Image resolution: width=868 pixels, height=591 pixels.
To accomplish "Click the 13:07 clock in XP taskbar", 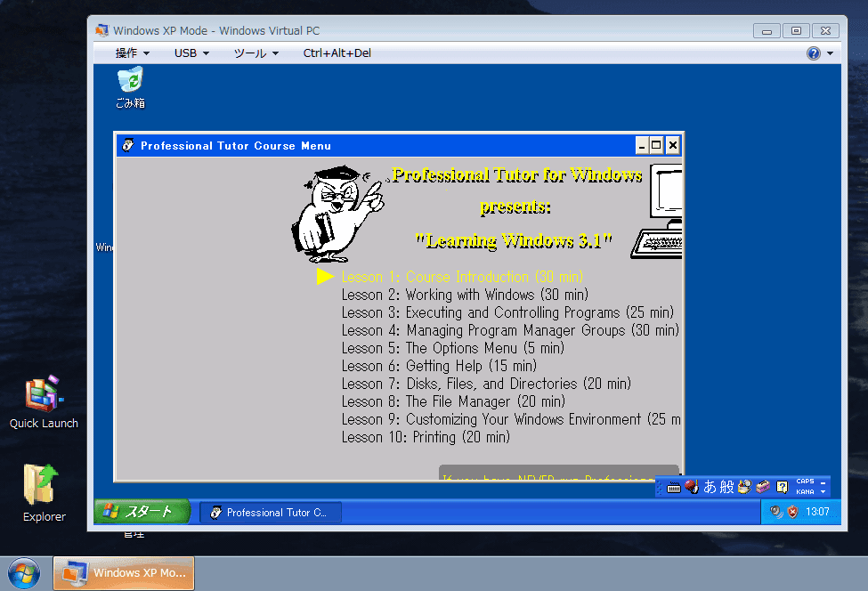I will point(817,512).
